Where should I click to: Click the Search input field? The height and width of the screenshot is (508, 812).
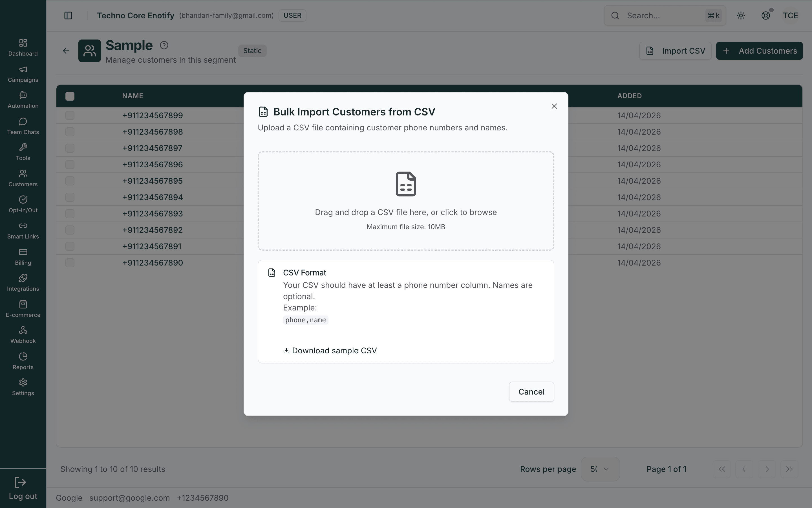tap(665, 16)
